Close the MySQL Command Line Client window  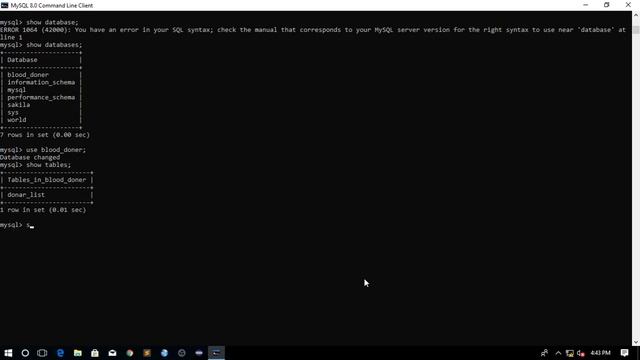628,5
